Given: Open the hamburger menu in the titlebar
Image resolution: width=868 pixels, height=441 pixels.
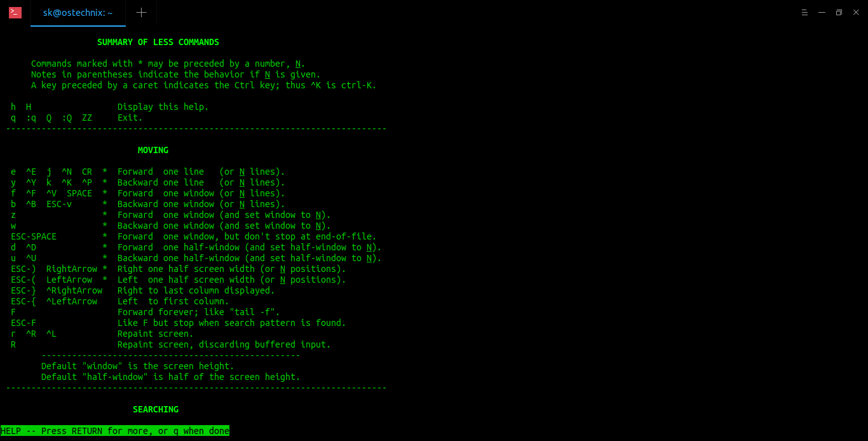Looking at the screenshot, I should [804, 12].
